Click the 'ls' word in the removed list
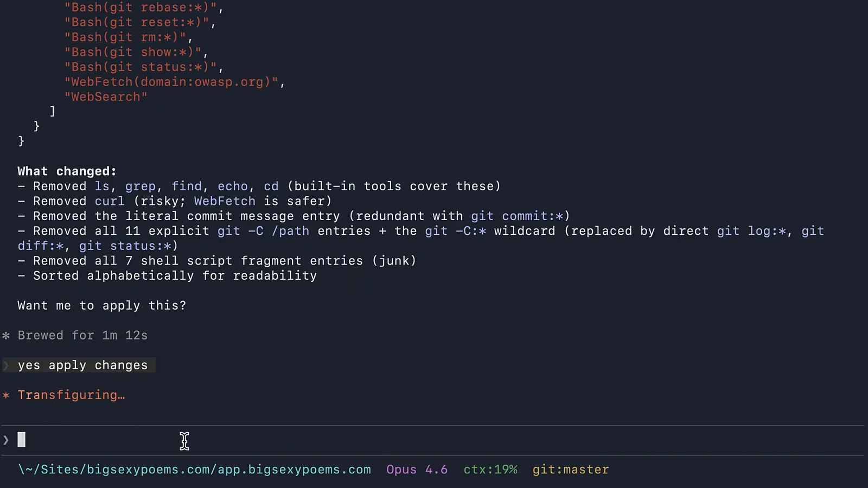Image resolution: width=868 pixels, height=488 pixels. coord(102,187)
